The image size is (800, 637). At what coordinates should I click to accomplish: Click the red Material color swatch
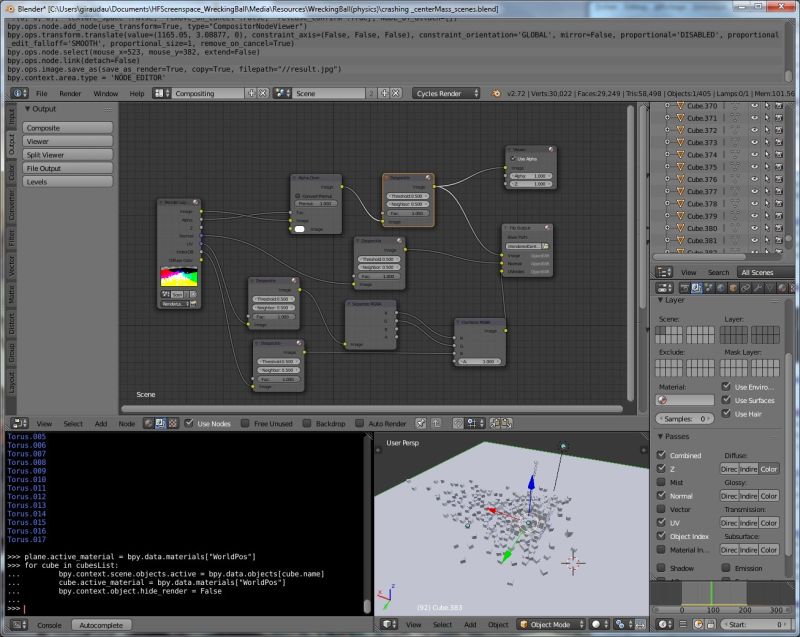point(662,400)
